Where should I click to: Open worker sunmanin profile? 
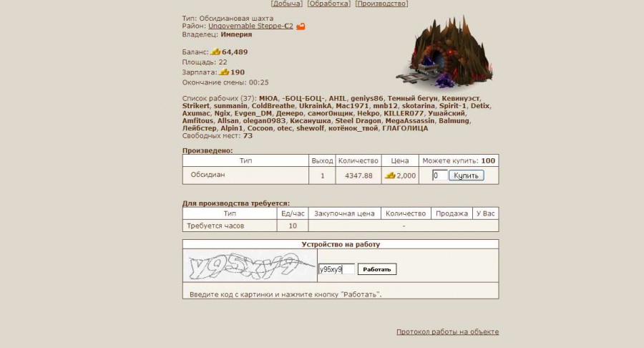point(230,105)
